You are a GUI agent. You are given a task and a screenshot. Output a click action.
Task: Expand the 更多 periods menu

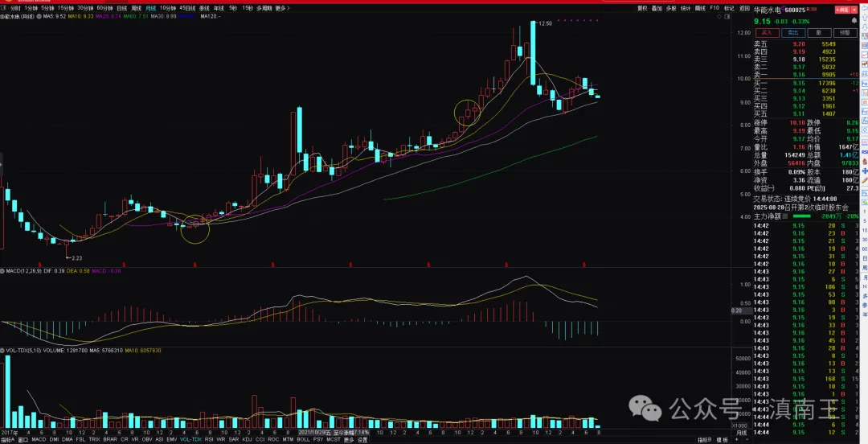click(282, 8)
